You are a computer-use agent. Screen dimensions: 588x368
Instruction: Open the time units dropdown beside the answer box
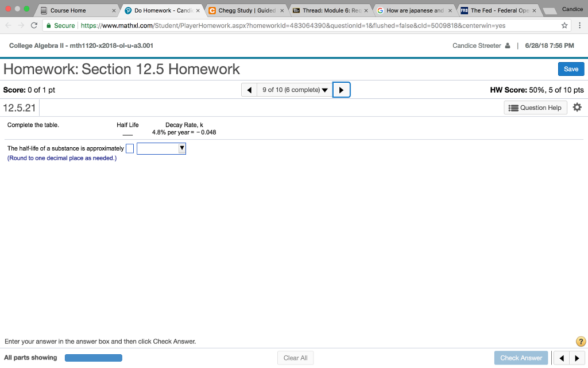click(161, 148)
